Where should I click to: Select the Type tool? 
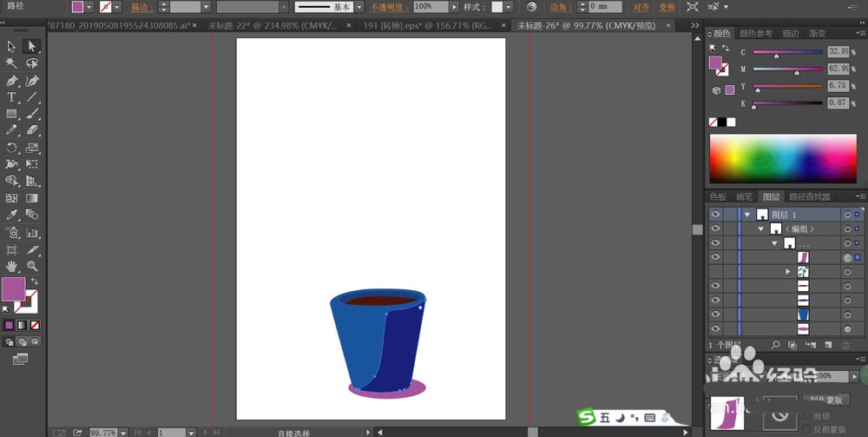click(x=11, y=97)
